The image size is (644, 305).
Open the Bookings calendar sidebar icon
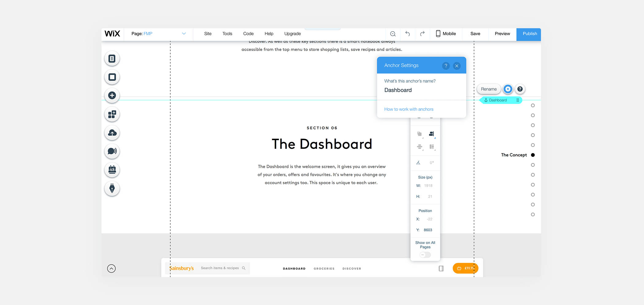112,170
